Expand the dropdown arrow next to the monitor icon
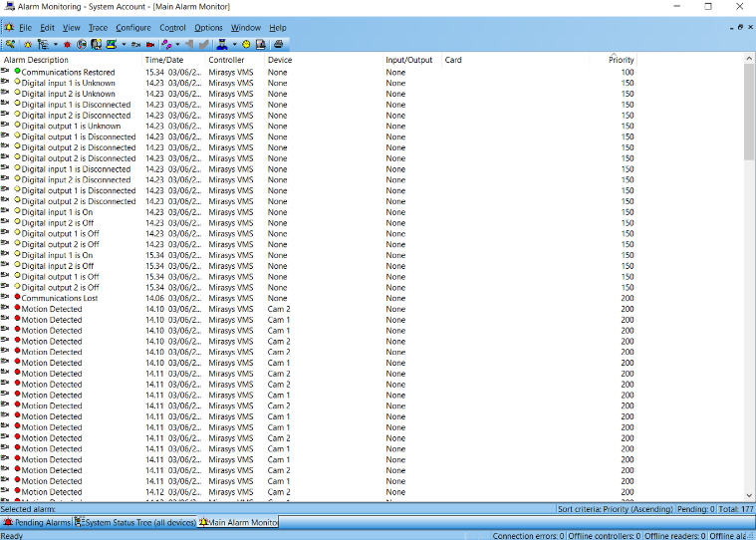 [124, 44]
